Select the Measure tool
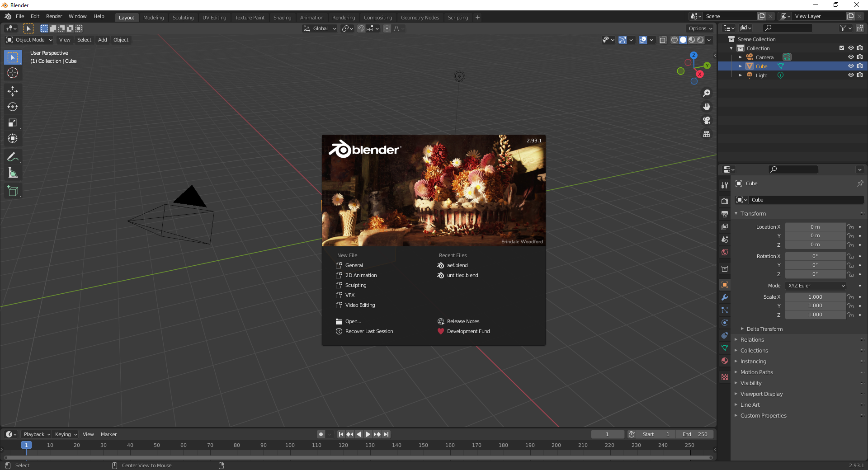This screenshot has width=868, height=470. pos(13,173)
